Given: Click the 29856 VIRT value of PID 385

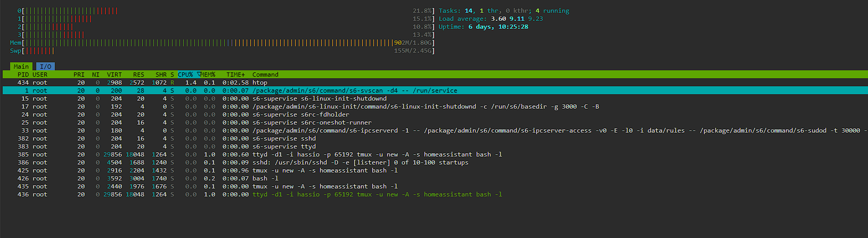Looking at the screenshot, I should [112, 154].
